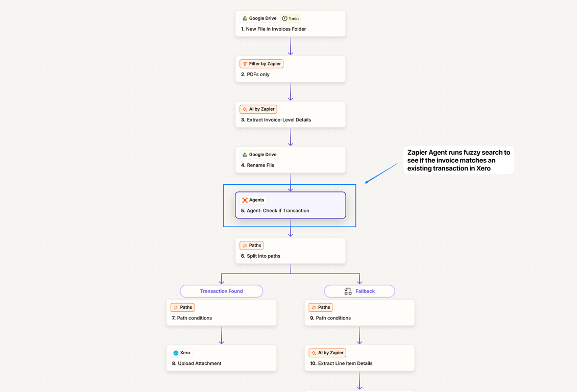Click the Fallback path icon
577x392 pixels.
[348, 291]
